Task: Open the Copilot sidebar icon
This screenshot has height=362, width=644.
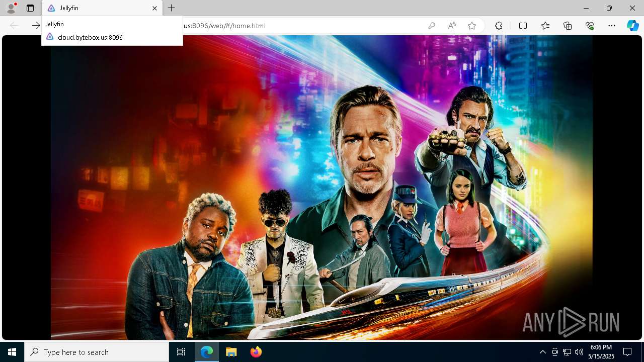Action: pyautogui.click(x=632, y=26)
